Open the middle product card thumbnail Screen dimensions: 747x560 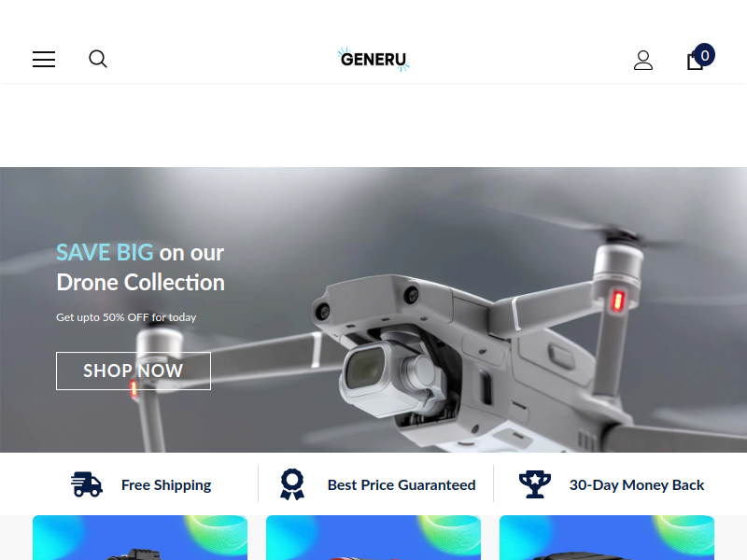[x=373, y=538]
